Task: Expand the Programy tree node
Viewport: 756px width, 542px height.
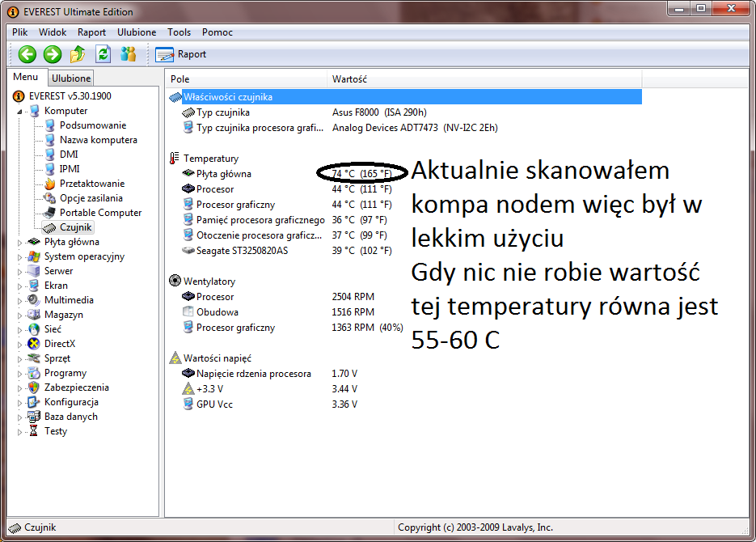Action: coord(19,374)
